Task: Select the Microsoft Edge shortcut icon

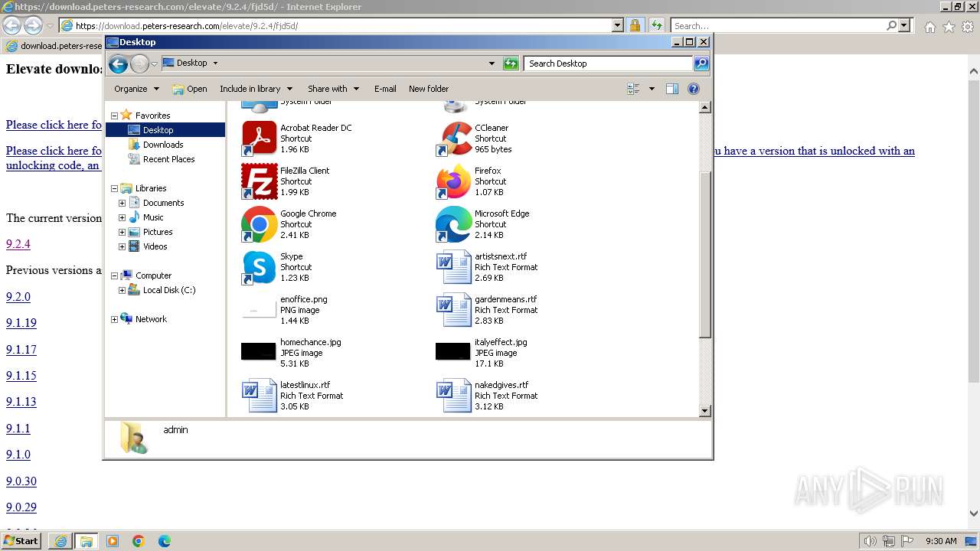Action: click(x=453, y=224)
